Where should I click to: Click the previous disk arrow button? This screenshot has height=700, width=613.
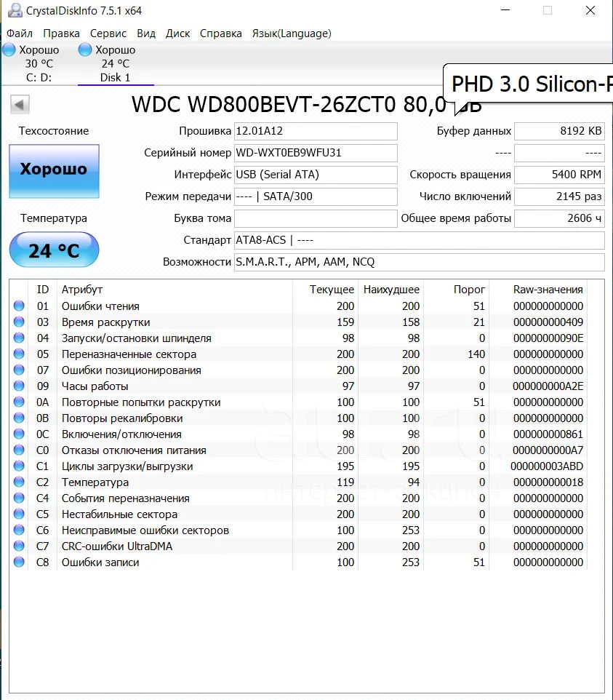click(x=20, y=105)
